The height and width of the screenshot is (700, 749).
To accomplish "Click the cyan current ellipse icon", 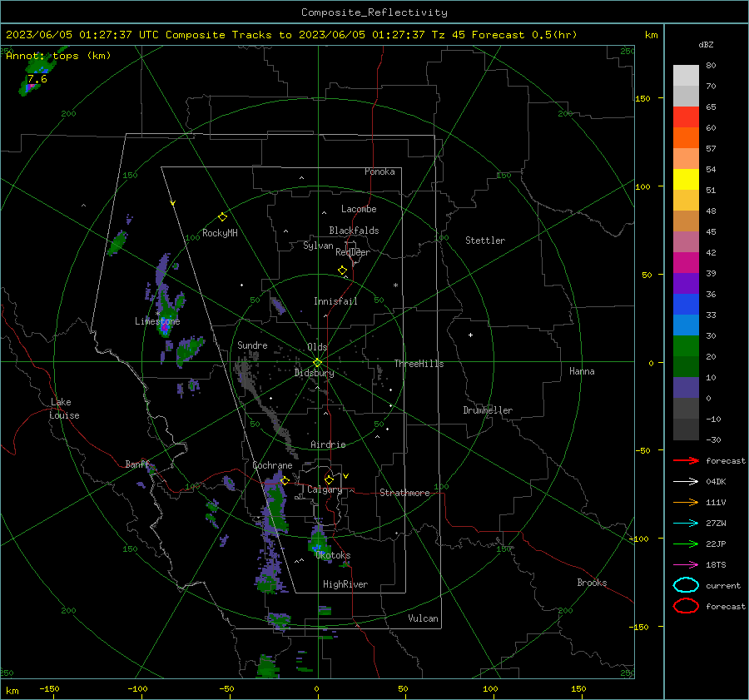I will 686,585.
